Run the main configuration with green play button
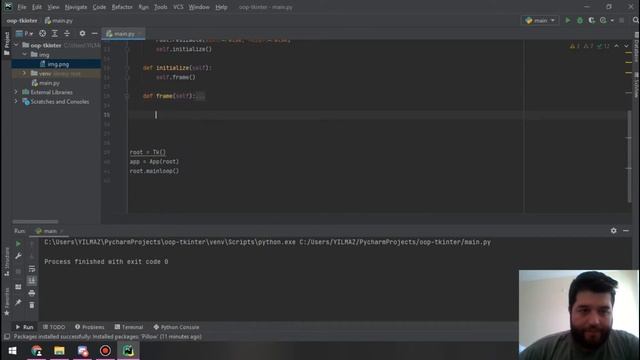 click(567, 20)
